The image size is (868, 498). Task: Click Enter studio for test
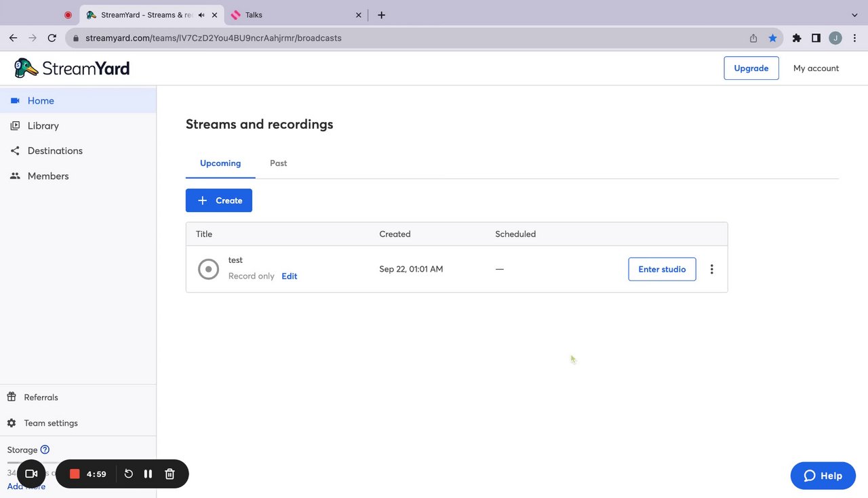point(662,269)
